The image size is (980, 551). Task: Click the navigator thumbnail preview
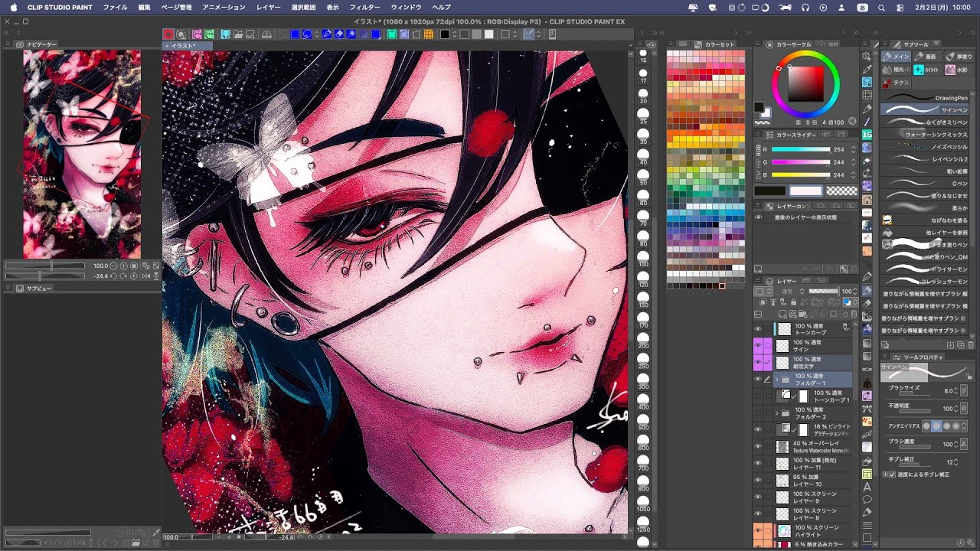click(82, 154)
